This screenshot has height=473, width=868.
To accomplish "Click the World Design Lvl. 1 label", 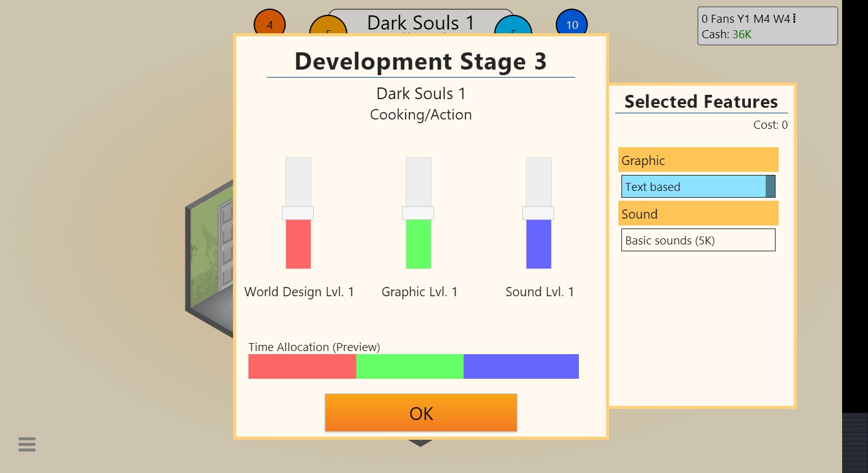I will (299, 292).
